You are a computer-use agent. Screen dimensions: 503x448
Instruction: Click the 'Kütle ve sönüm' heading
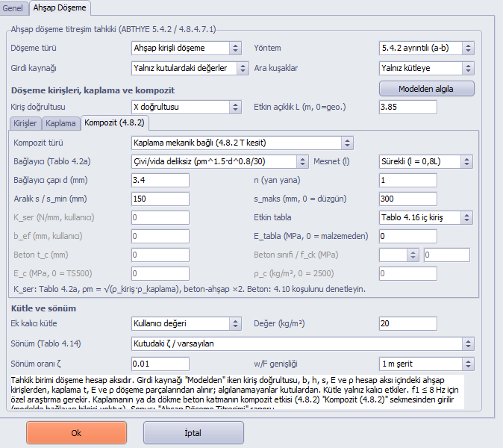[x=43, y=308]
